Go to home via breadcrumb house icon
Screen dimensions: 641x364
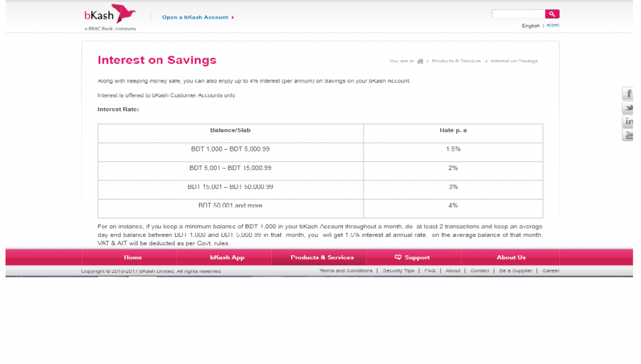pos(420,61)
